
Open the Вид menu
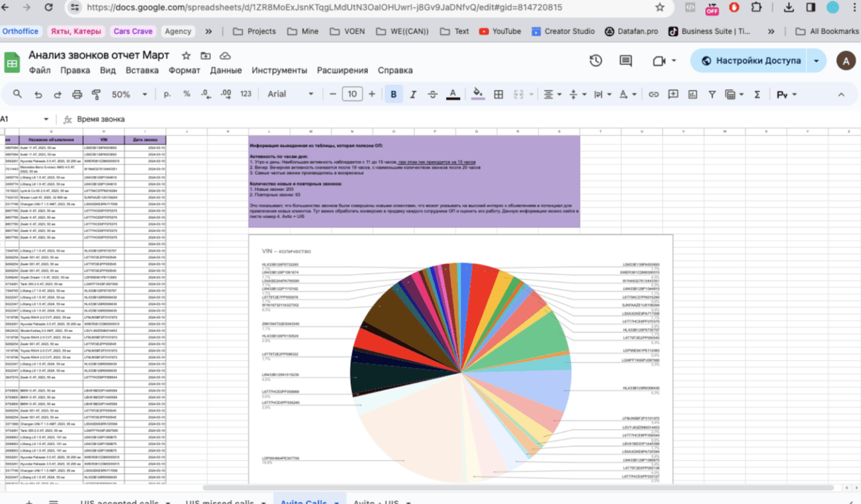(x=108, y=71)
